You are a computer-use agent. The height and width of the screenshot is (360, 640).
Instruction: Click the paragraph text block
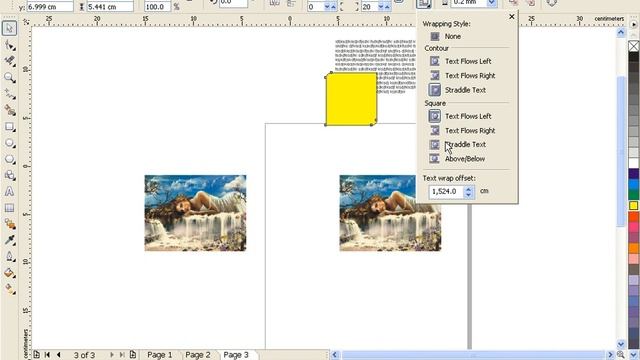pos(375,55)
